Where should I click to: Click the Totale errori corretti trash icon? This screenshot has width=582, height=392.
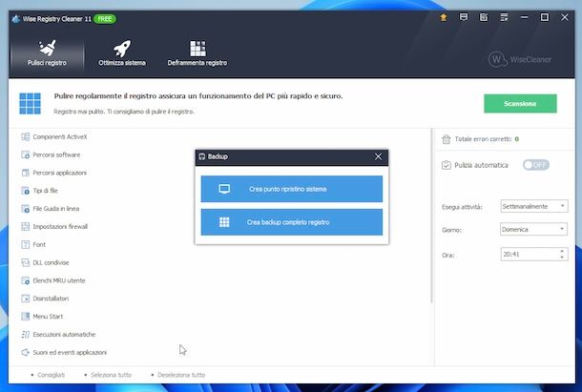click(x=447, y=139)
